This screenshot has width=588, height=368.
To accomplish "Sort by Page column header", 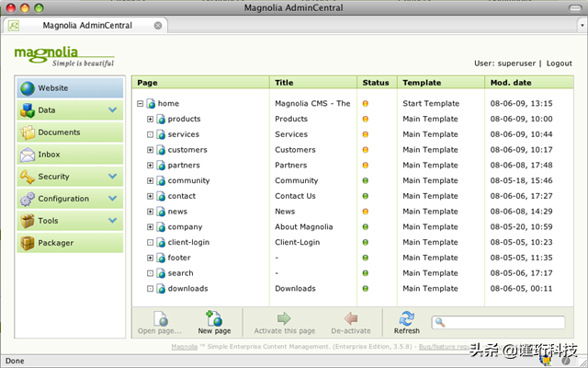I will [x=200, y=83].
